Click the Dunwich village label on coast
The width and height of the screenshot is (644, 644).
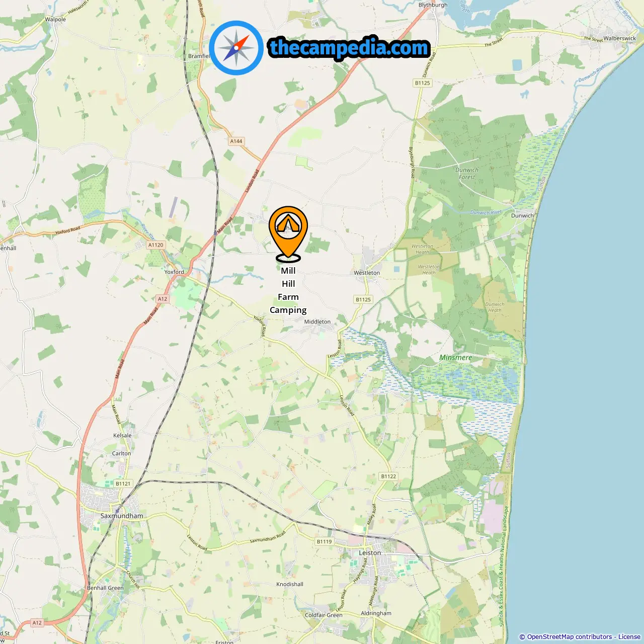522,215
